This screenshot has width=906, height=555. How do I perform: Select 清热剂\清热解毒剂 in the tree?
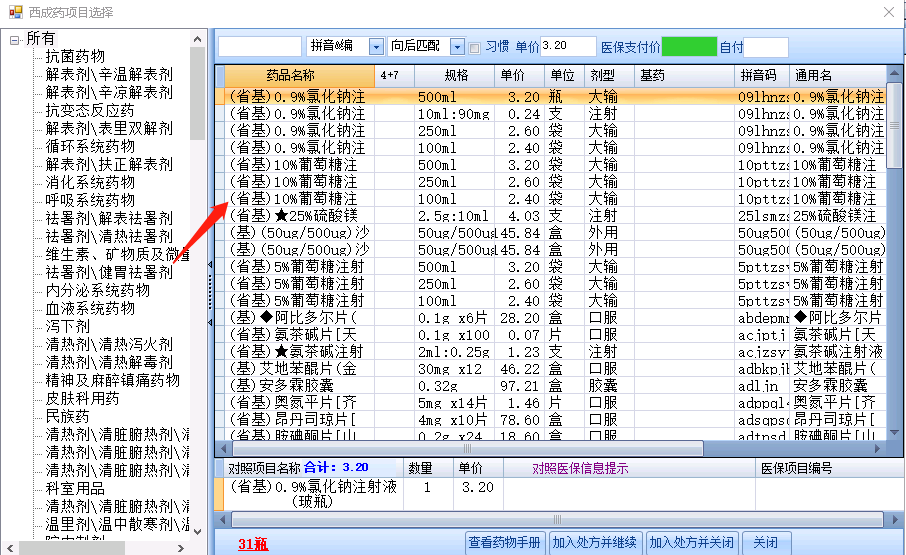click(109, 362)
